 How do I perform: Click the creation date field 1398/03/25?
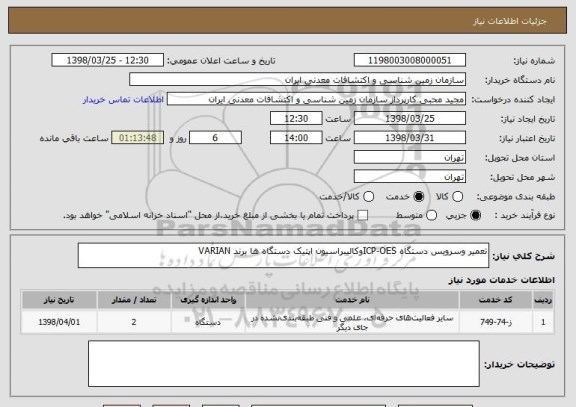[410, 118]
